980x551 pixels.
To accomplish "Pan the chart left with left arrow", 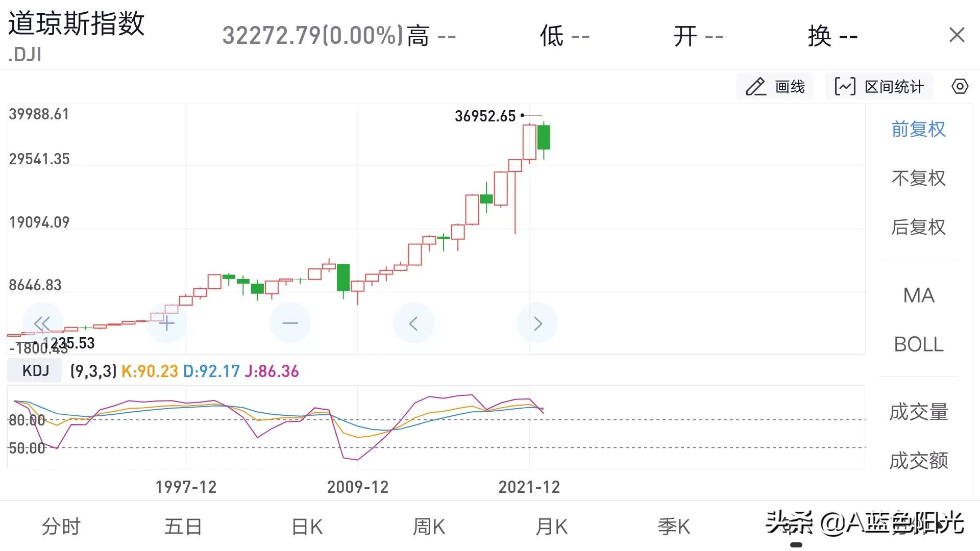I will [413, 322].
